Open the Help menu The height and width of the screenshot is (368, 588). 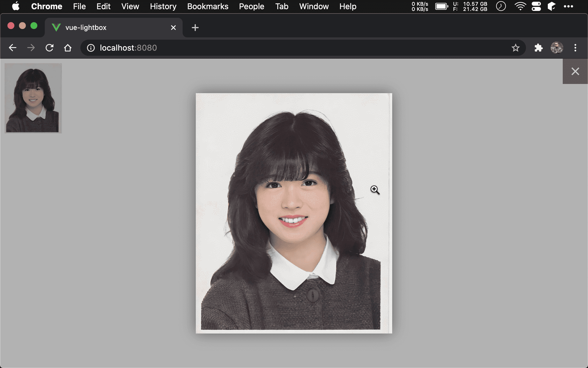click(x=348, y=6)
